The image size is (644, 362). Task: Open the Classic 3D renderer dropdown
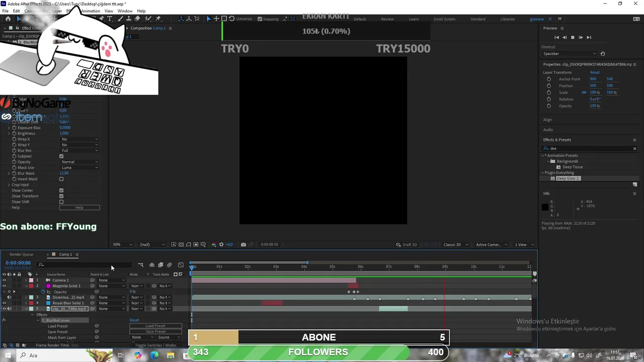coord(455,245)
